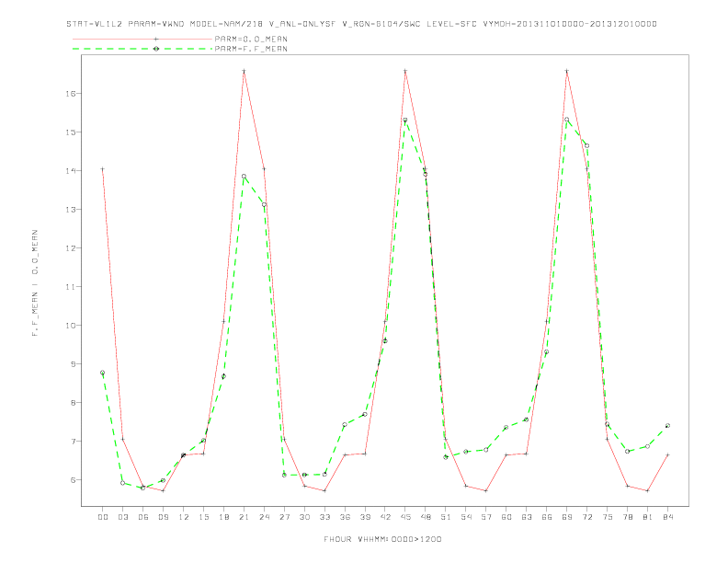
Task: Click the y-axis title F.F_MEAN | O.O_MEAN
Action: tap(35, 283)
